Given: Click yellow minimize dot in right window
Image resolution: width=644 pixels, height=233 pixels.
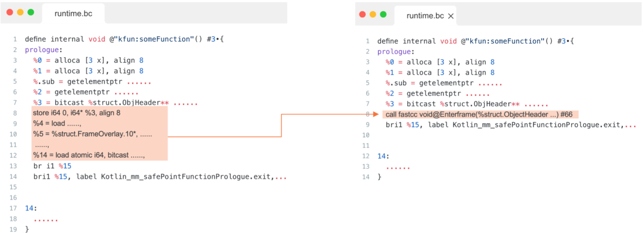Looking at the screenshot, I should tap(373, 15).
